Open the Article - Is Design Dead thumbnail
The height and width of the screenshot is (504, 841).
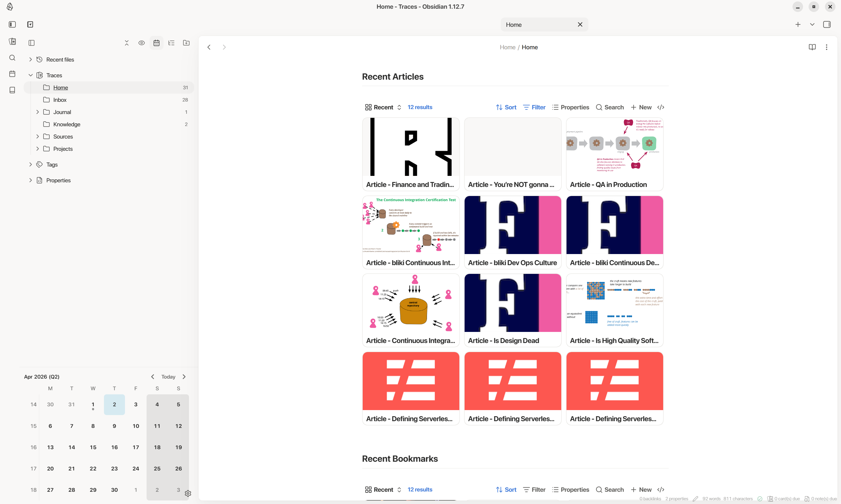point(512,302)
